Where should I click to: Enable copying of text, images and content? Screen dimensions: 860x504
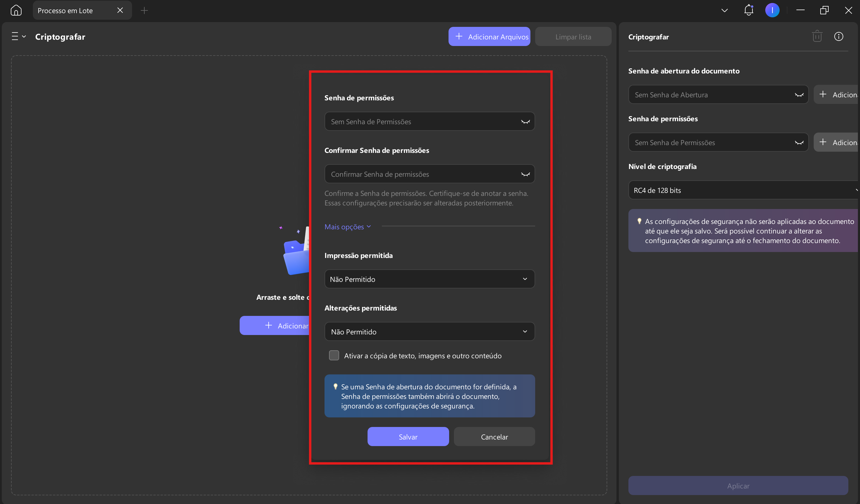pos(334,355)
